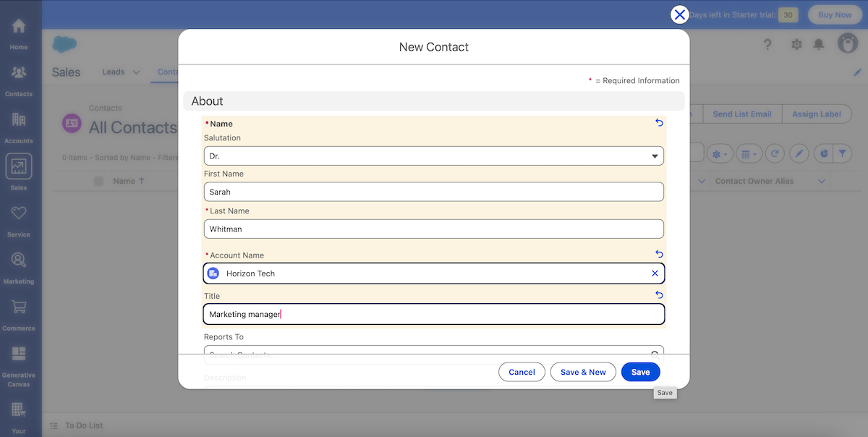Open notifications with the bell icon
This screenshot has width=868, height=437.
click(x=818, y=44)
